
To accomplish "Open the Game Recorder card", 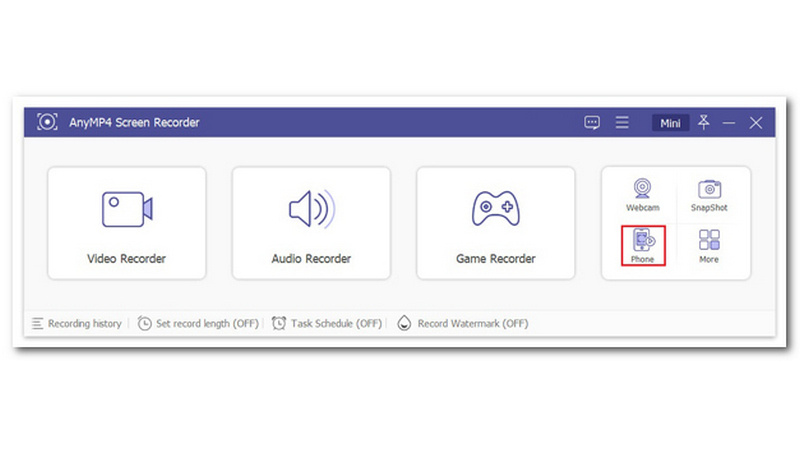I will point(495,223).
